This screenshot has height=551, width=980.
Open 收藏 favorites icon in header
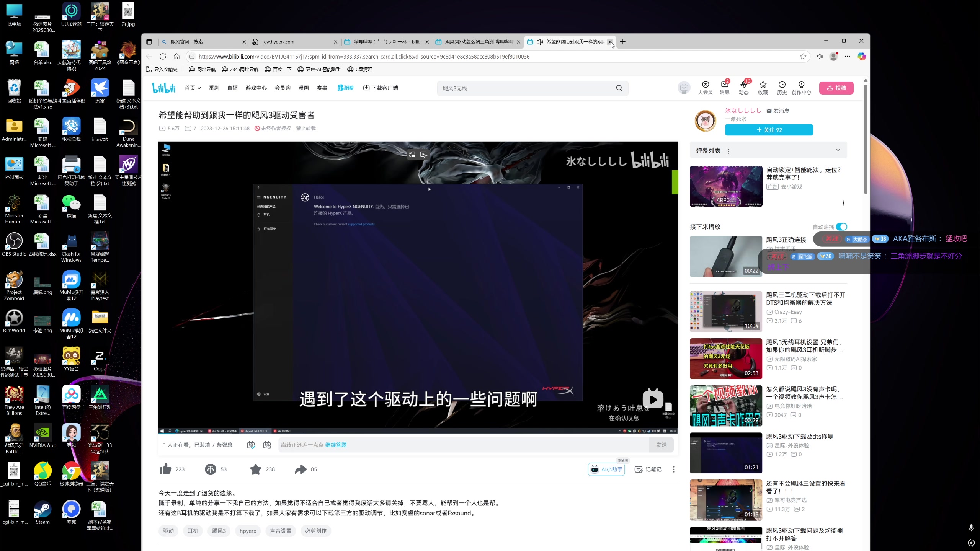(x=763, y=88)
